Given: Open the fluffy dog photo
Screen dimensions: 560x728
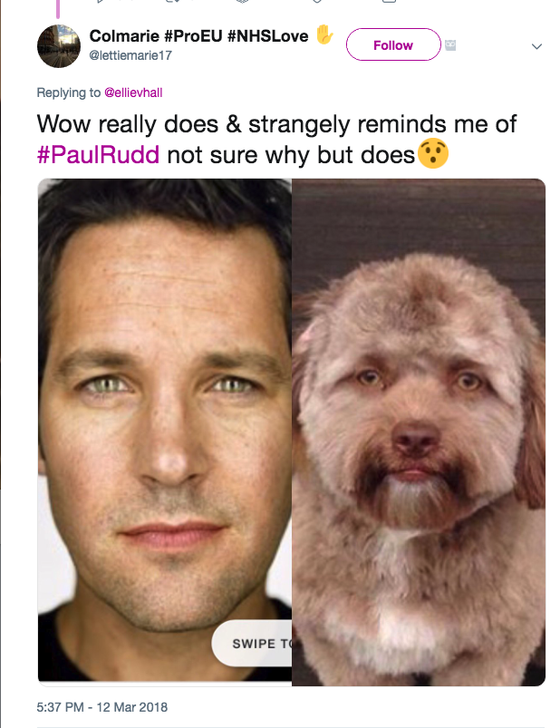Looking at the screenshot, I should click(x=419, y=432).
